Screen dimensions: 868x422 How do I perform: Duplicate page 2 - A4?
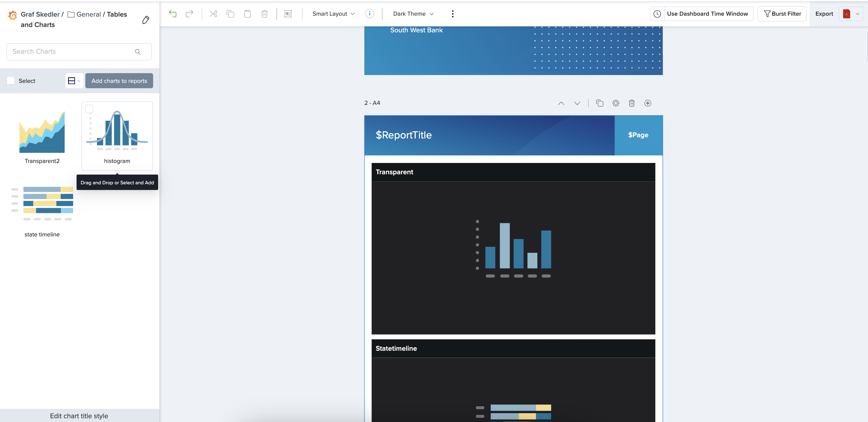(600, 103)
